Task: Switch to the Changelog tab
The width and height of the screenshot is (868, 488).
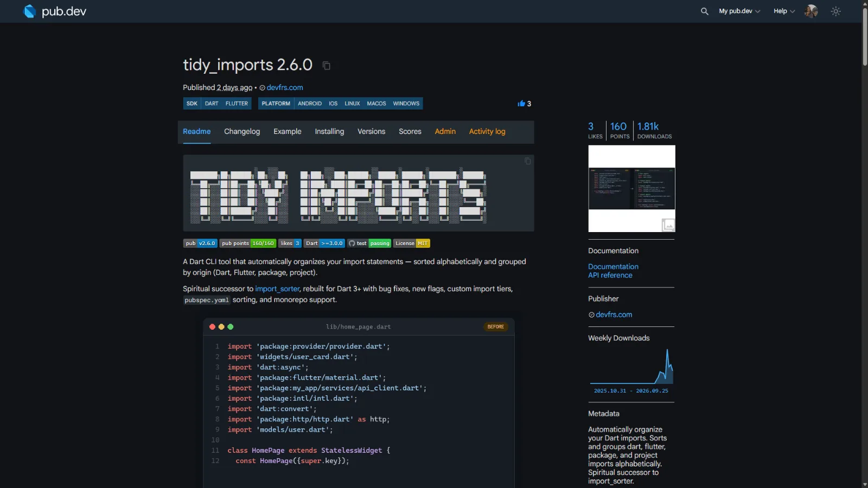Action: point(242,132)
